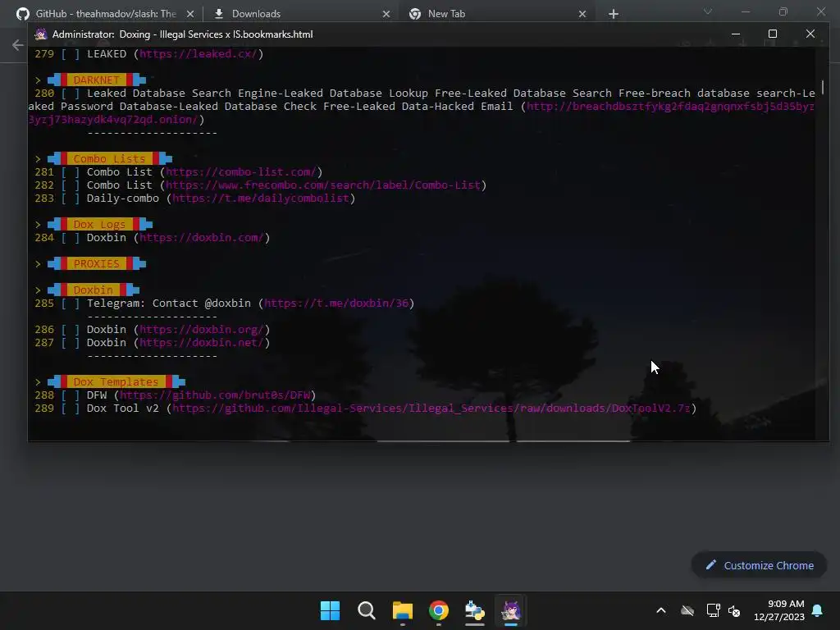Minimize the Doxing console window
The width and height of the screenshot is (840, 630).
point(736,34)
